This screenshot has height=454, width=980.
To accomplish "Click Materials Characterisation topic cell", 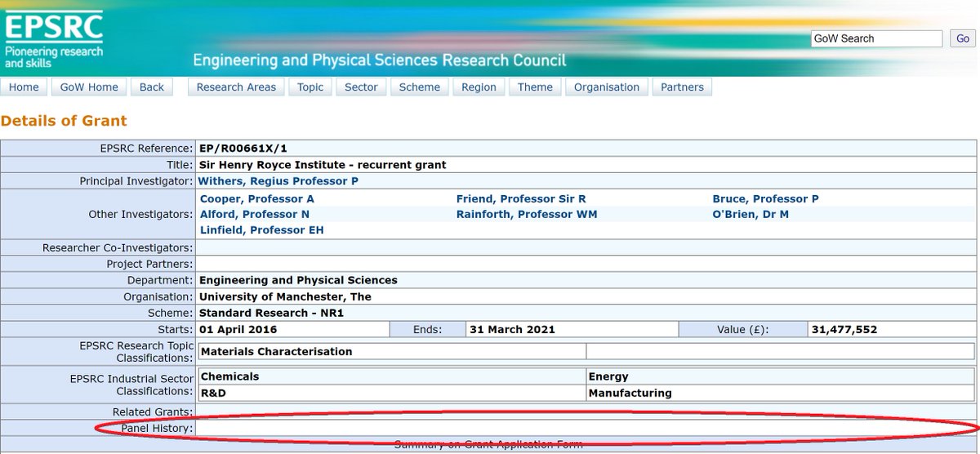I will pos(392,352).
